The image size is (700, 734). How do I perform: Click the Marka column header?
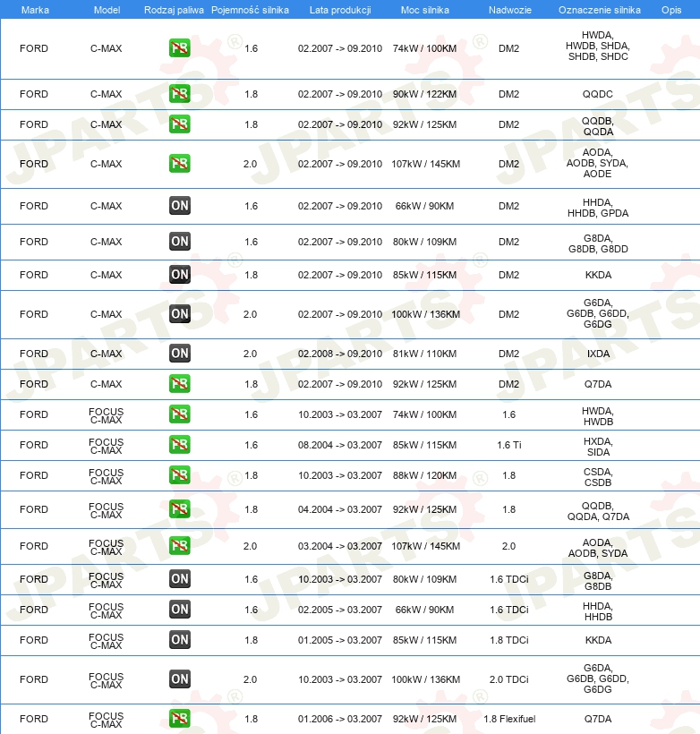pyautogui.click(x=35, y=10)
